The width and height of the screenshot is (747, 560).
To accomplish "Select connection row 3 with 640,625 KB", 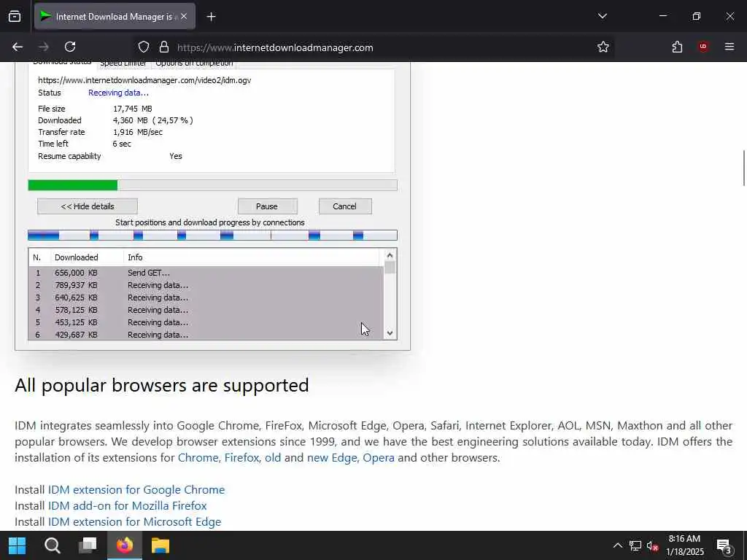I will coord(206,297).
